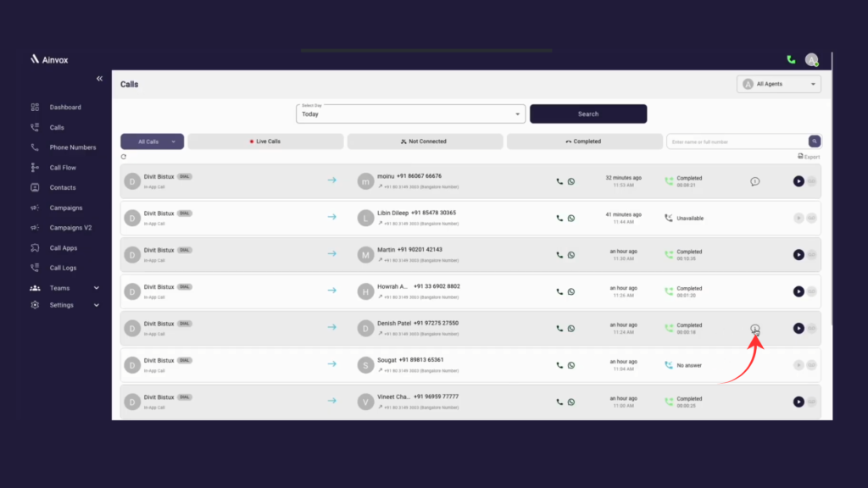This screenshot has height=488, width=868.
Task: Open the Select Day dropdown showing Today
Action: pos(410,113)
